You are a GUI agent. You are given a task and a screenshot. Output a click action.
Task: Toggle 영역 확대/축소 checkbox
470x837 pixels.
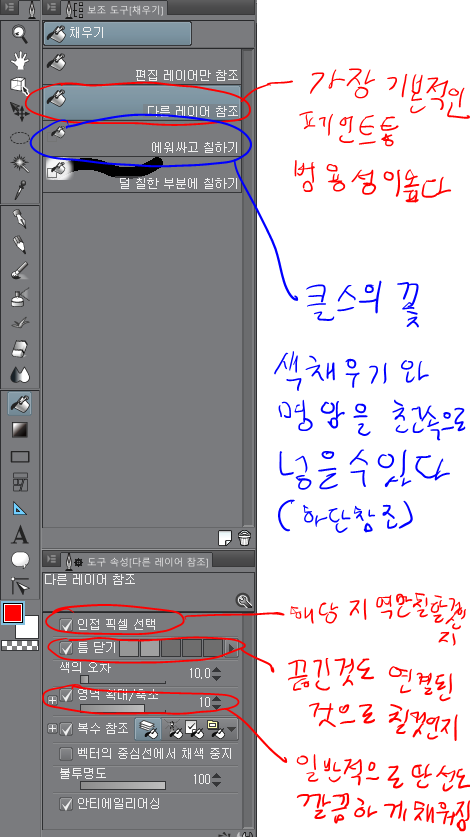66,696
